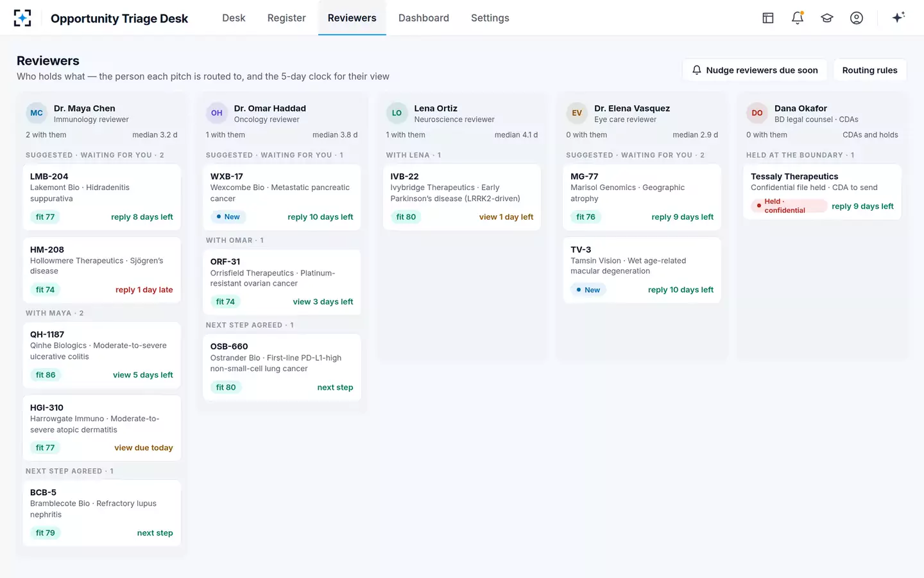Click the Dr. Elena Vasquez reviewer name

632,108
